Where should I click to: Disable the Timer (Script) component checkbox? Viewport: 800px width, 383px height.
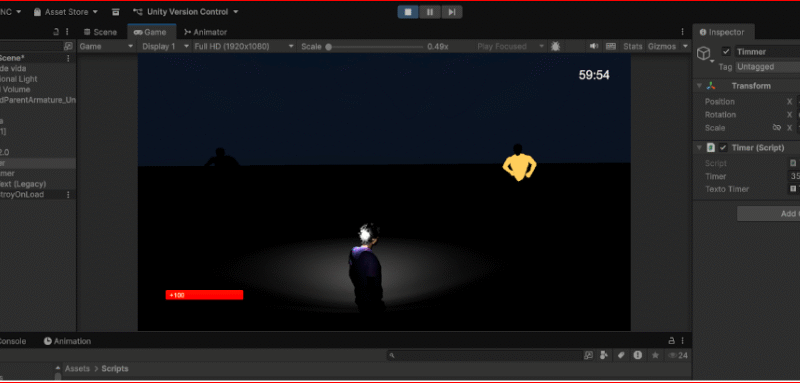[723, 148]
